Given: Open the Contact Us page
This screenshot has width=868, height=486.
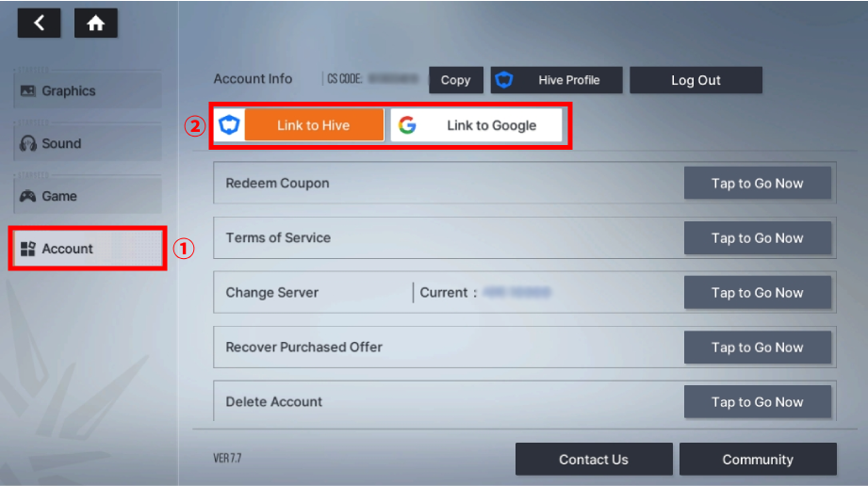Looking at the screenshot, I should pyautogui.click(x=593, y=460).
